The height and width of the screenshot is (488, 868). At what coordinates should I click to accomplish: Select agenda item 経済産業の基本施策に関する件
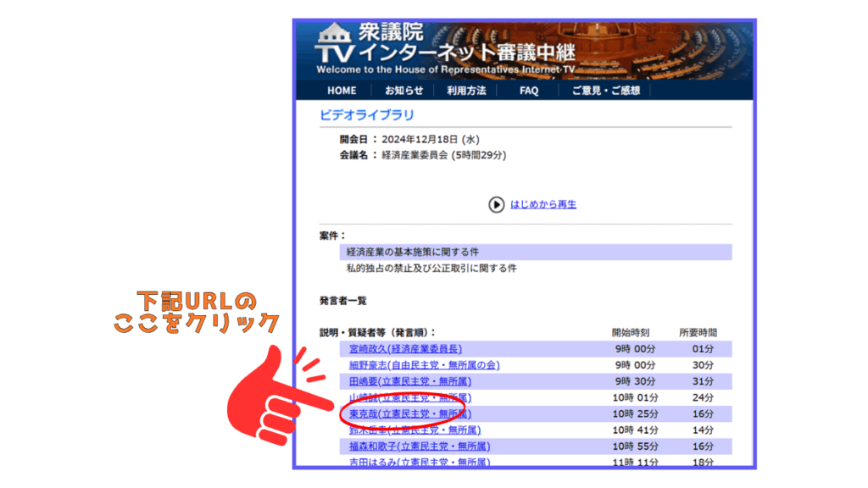413,252
